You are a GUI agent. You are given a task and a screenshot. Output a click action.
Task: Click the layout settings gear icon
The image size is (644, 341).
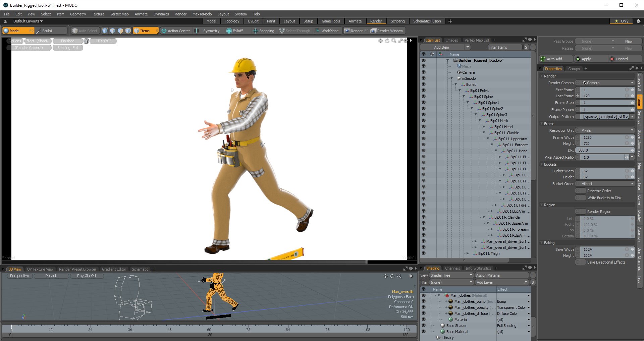[x=639, y=21]
